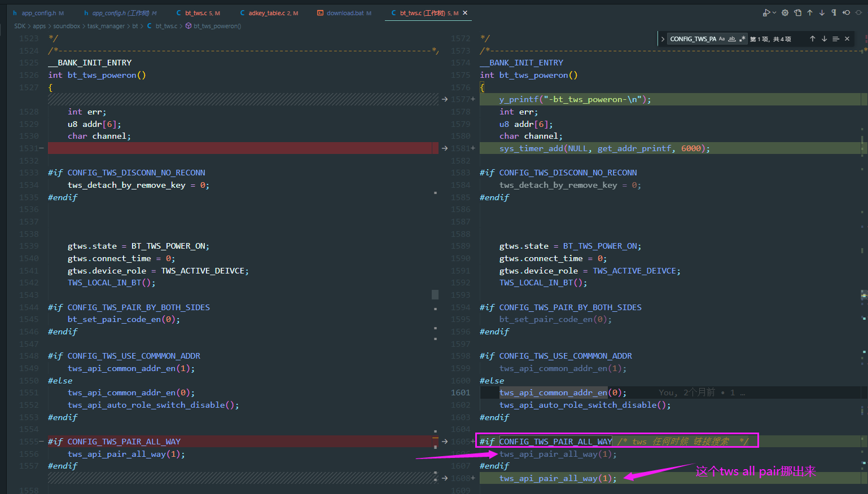The image size is (868, 494).
Task: Toggle Match Whole Word (ab) in find widget
Action: coord(732,39)
